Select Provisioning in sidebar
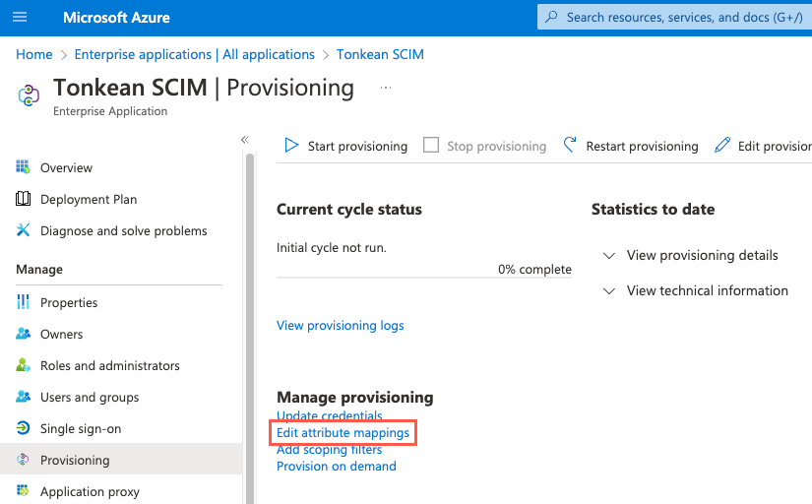Image resolution: width=812 pixels, height=504 pixels. pyautogui.click(x=75, y=461)
